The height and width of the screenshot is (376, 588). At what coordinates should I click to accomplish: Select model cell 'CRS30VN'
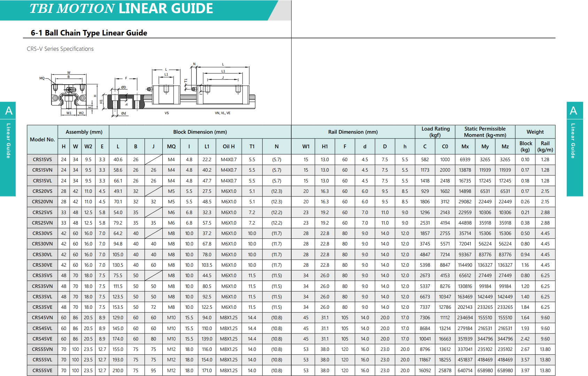click(x=42, y=244)
